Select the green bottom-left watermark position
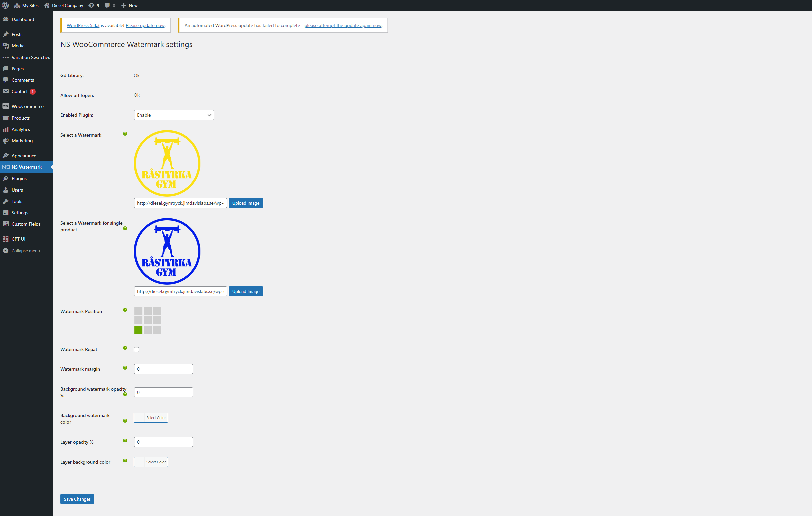 point(138,330)
